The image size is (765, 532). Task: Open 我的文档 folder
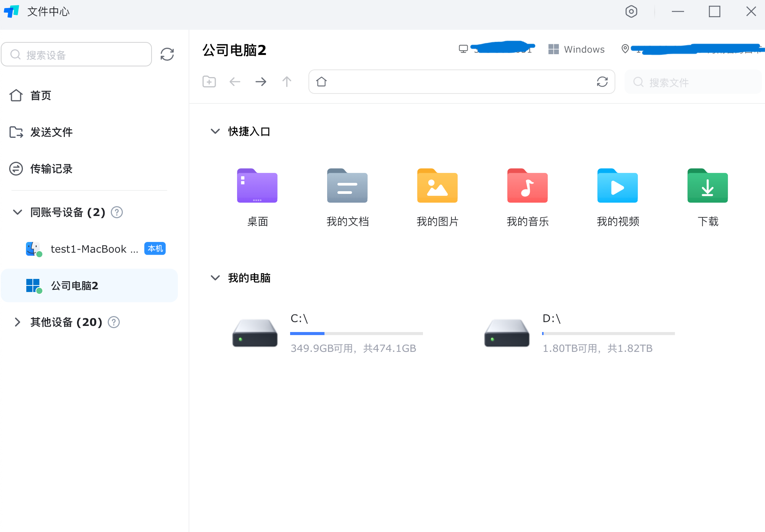coord(347,186)
